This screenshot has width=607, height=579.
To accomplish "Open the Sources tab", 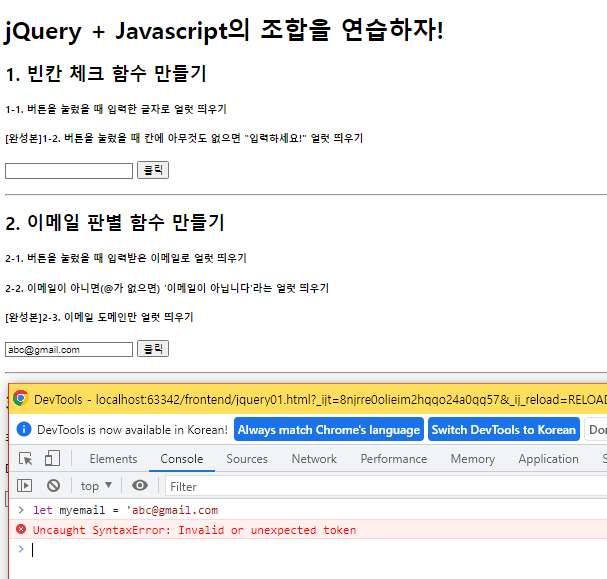I will pyautogui.click(x=247, y=459).
